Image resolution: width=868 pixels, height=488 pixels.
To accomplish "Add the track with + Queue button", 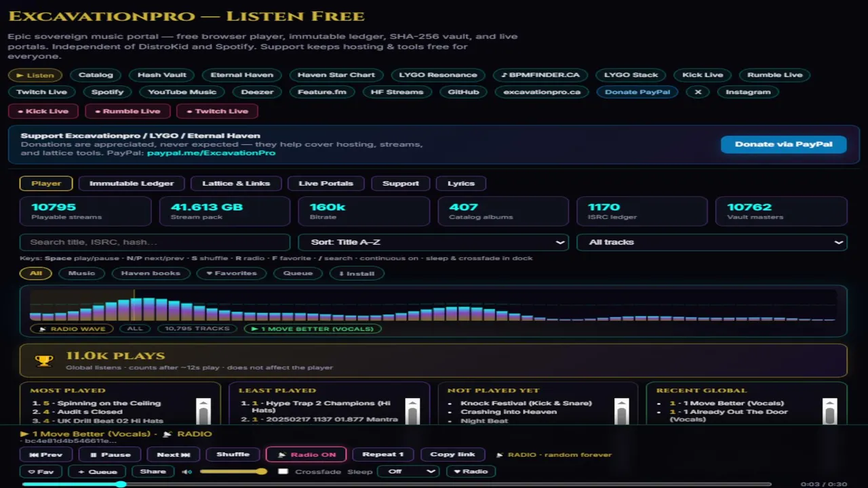I will [x=98, y=472].
